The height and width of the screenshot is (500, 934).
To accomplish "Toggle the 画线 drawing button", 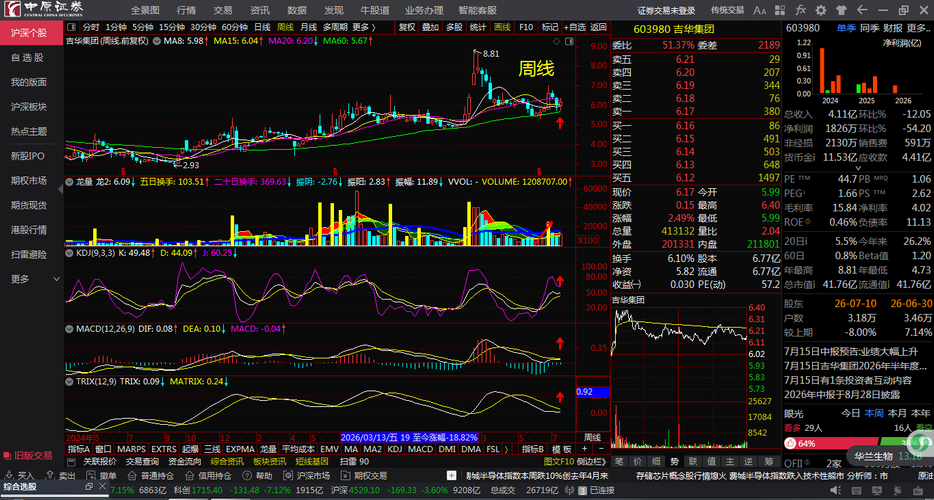I will point(502,27).
